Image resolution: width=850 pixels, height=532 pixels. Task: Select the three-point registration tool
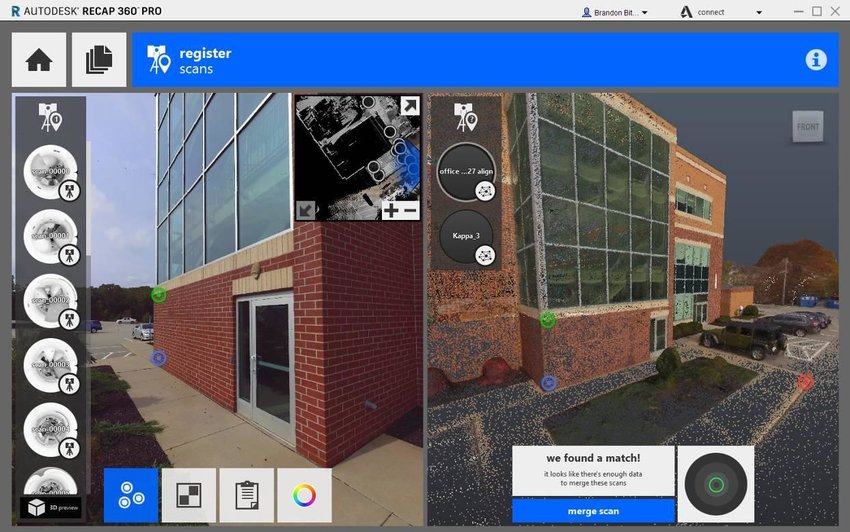click(131, 495)
